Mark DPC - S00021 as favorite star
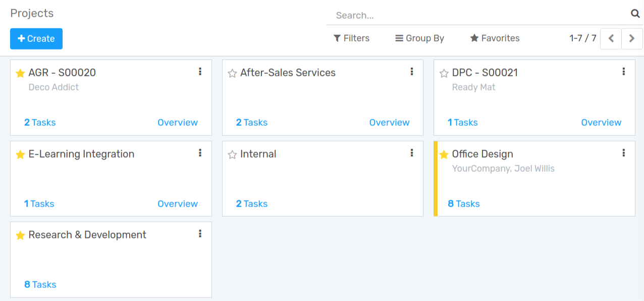Screen dimensions: 644x301 444,73
